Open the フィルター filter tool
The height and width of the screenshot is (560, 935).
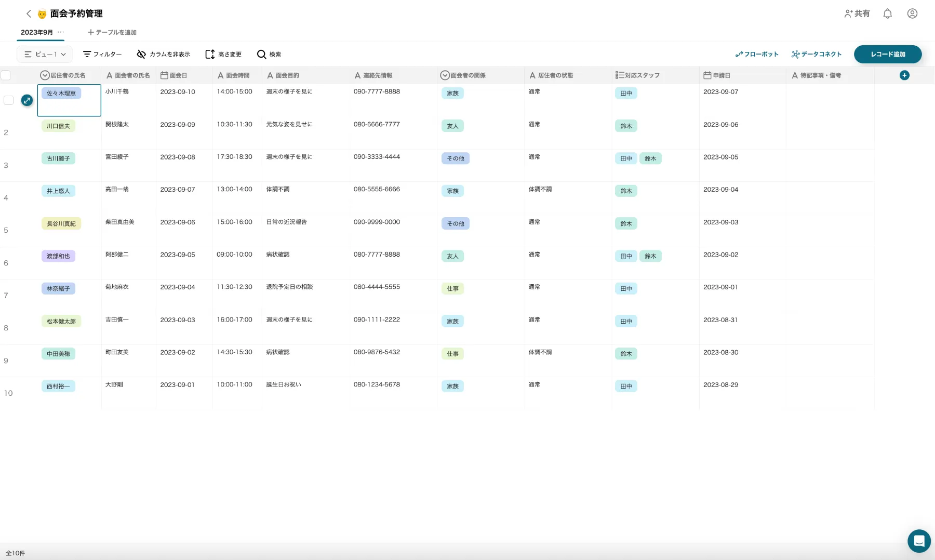[102, 54]
